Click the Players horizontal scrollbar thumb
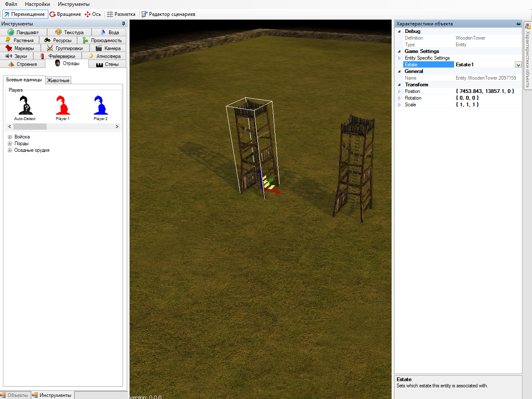The image size is (532, 399). (30, 126)
